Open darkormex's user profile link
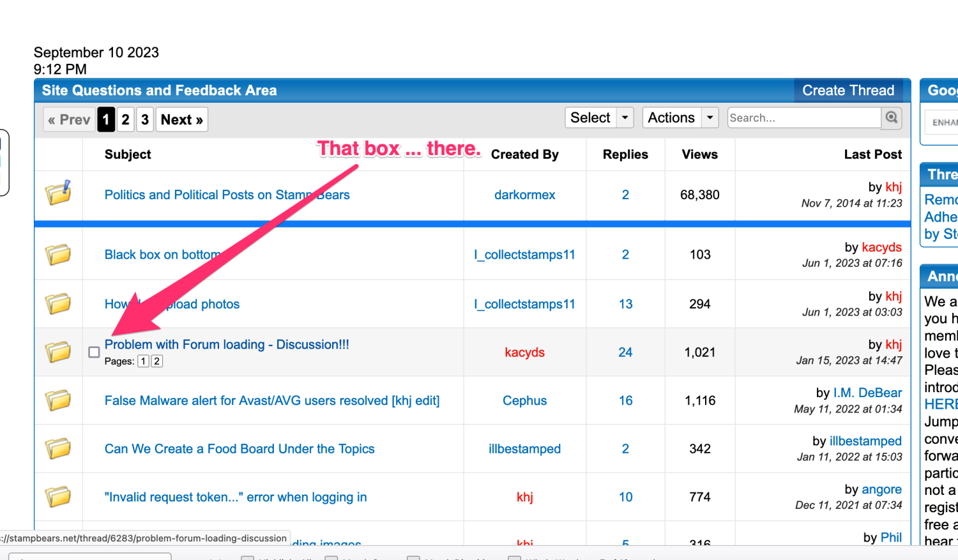The height and width of the screenshot is (560, 958). 524,195
